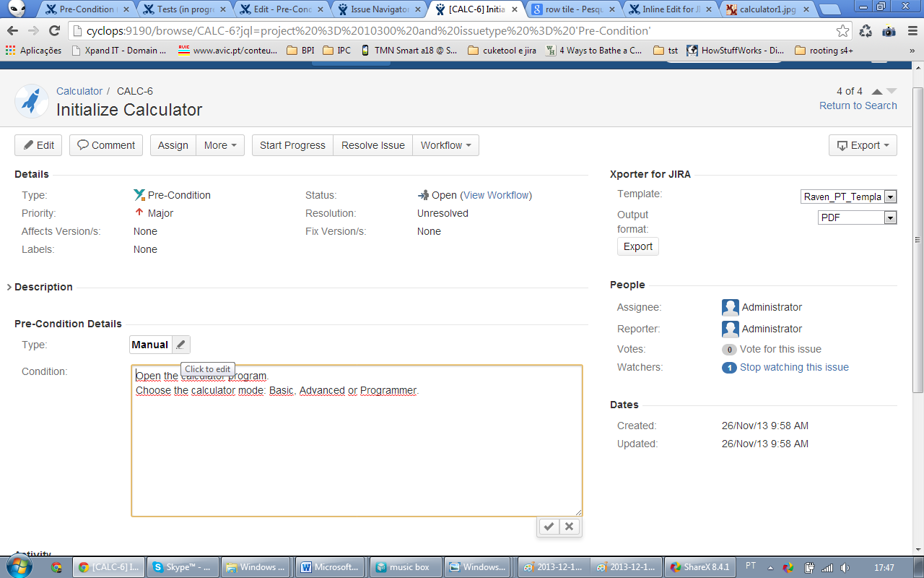Click Vote for this issue

tap(780, 349)
